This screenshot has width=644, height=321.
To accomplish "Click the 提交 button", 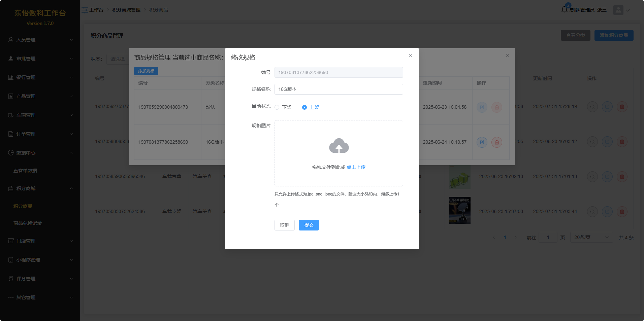I will 309,225.
